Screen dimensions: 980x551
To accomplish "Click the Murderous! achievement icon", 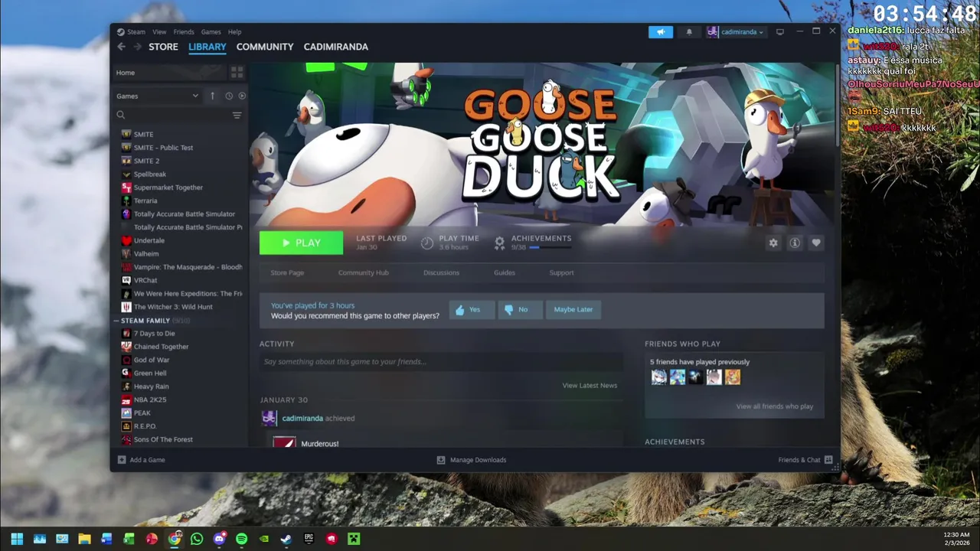I will 284,442.
